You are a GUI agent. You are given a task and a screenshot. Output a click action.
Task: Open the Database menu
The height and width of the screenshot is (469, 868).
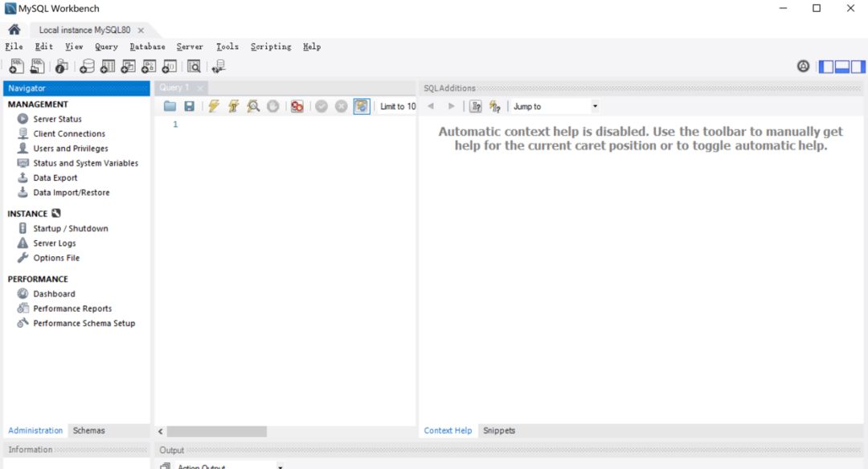pos(147,47)
